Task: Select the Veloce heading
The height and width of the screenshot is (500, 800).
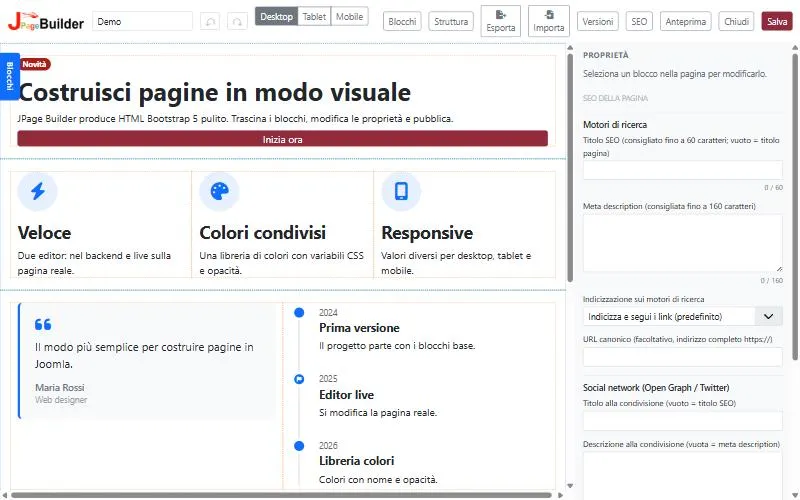Action: coord(44,233)
